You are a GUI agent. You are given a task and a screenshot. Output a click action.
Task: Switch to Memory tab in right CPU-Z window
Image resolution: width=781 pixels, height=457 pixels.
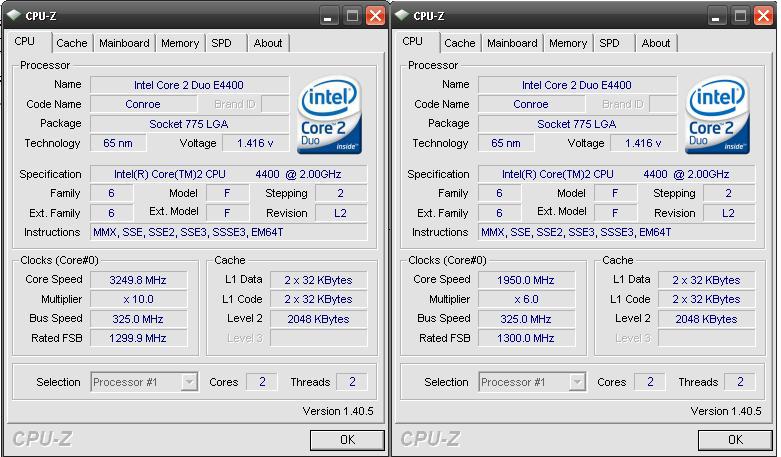(x=568, y=43)
